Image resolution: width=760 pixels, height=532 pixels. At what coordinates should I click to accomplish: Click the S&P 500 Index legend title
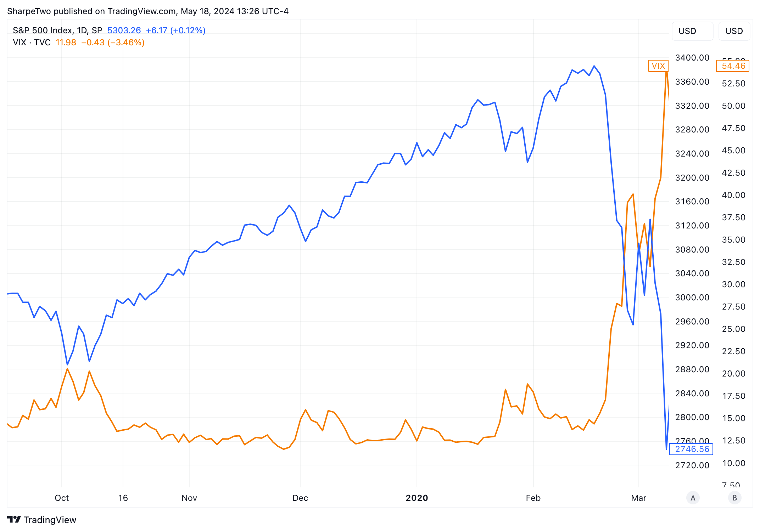click(x=57, y=30)
